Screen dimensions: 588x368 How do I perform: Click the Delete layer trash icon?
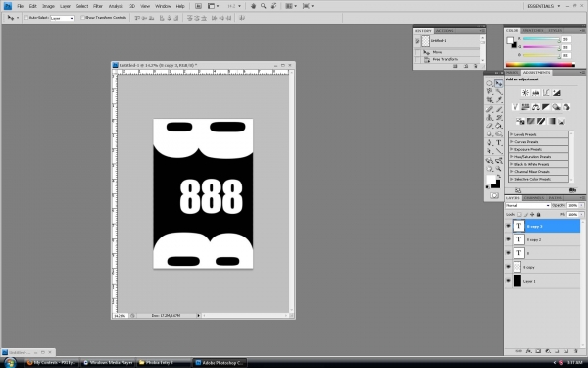pos(575,351)
